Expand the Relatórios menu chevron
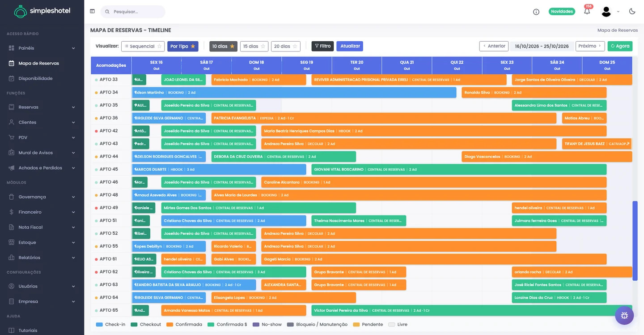Image resolution: width=644 pixels, height=335 pixels. point(73,258)
